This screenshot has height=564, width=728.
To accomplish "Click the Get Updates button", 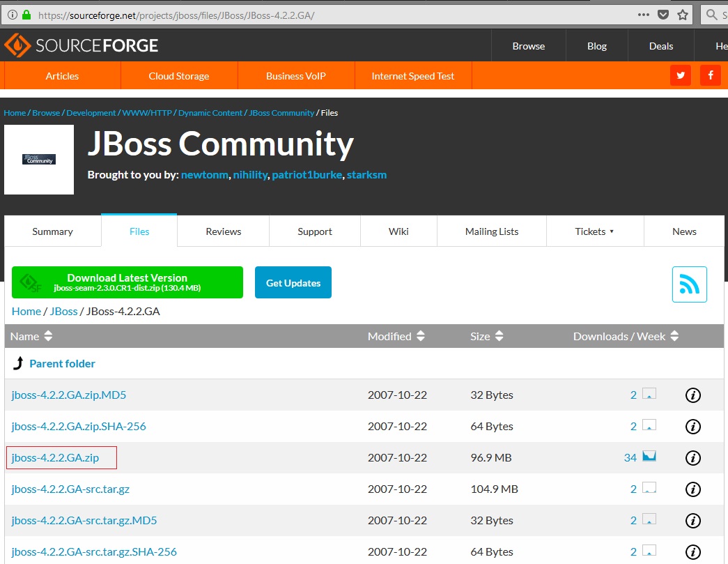I will coord(293,282).
